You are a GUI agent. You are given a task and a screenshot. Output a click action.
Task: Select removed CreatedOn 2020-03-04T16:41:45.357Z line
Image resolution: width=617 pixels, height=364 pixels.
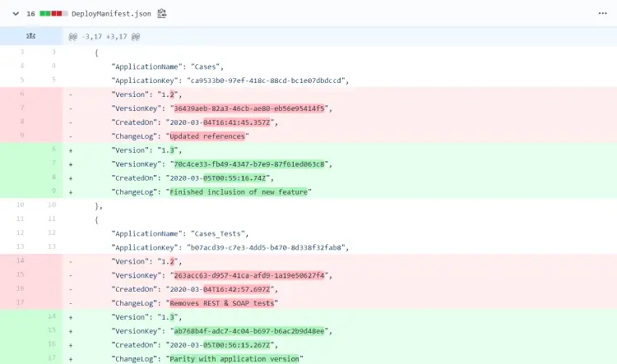click(195, 122)
